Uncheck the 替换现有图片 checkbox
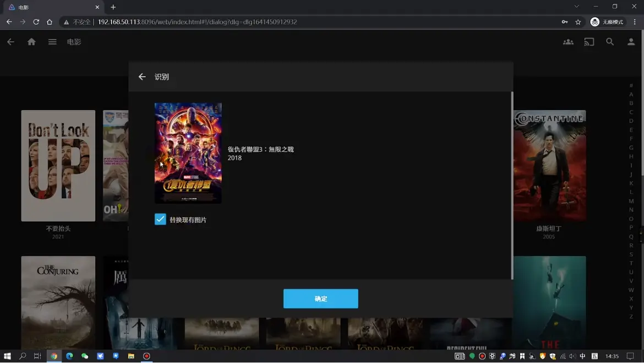The height and width of the screenshot is (363, 644). coord(160,219)
